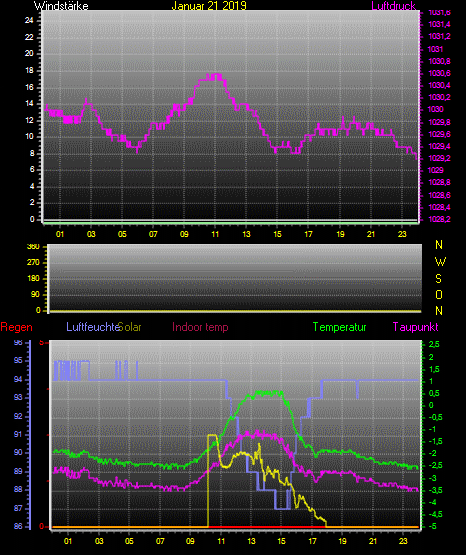466x555 pixels.
Task: Click the Januar 21 2019 date title
Action: [x=209, y=5]
